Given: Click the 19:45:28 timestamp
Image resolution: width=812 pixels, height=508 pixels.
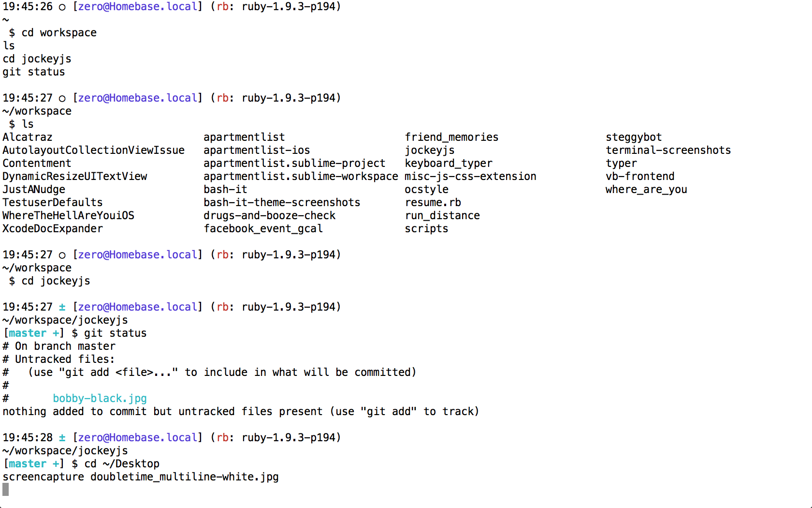Looking at the screenshot, I should tap(28, 437).
